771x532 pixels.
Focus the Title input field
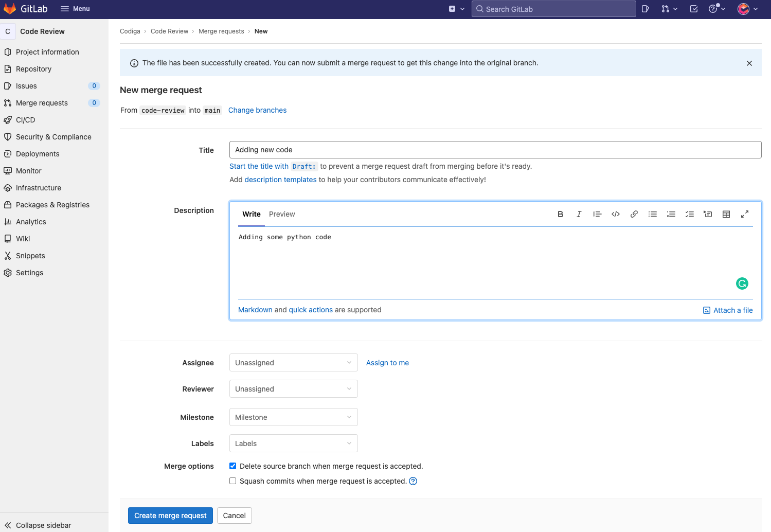click(495, 150)
